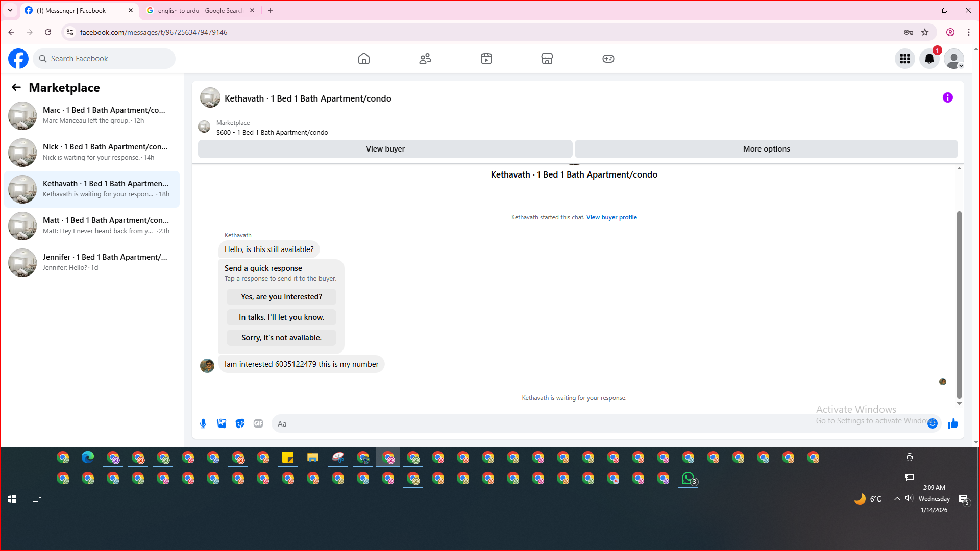The height and width of the screenshot is (551, 980).
Task: Open the Facebook menu grid icon
Action: pyautogui.click(x=904, y=59)
